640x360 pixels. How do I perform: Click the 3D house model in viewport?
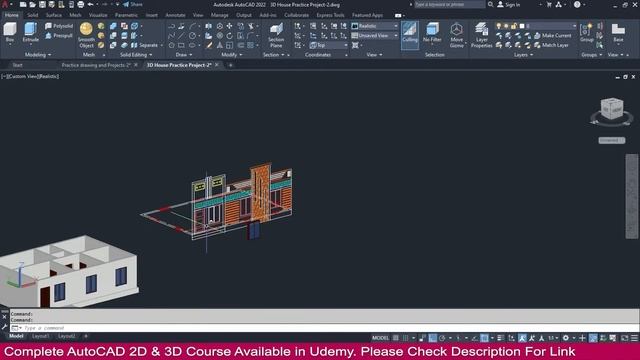pyautogui.click(x=69, y=271)
